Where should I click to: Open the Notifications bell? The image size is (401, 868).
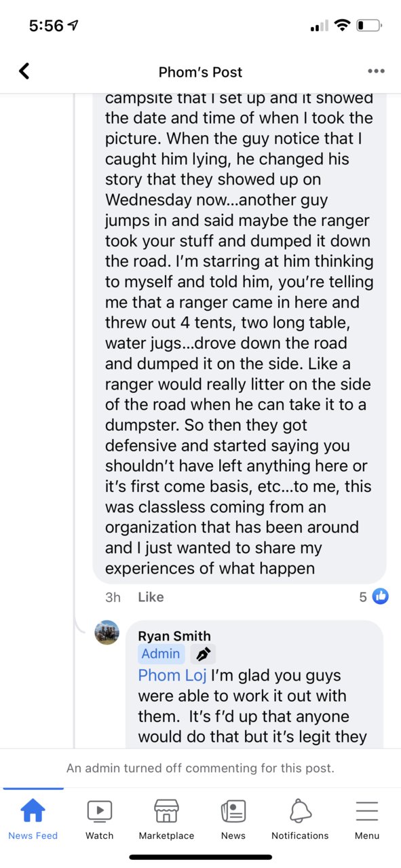300,810
